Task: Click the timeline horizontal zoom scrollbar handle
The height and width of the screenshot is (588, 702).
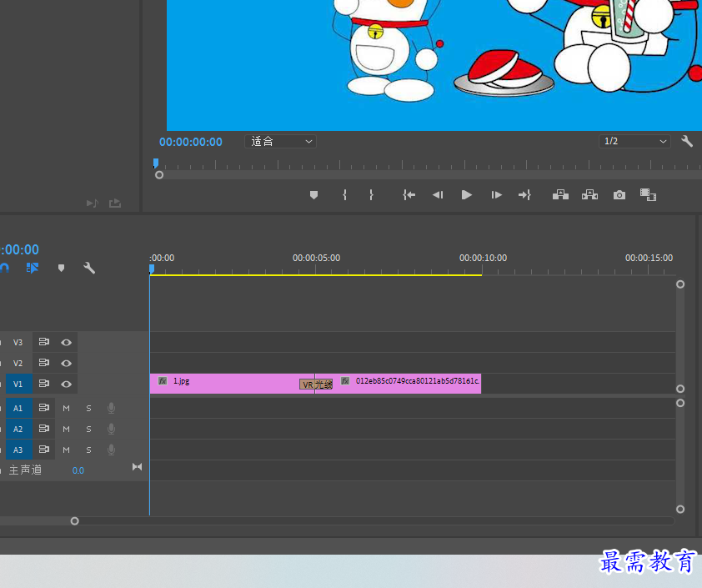Action: (x=75, y=520)
